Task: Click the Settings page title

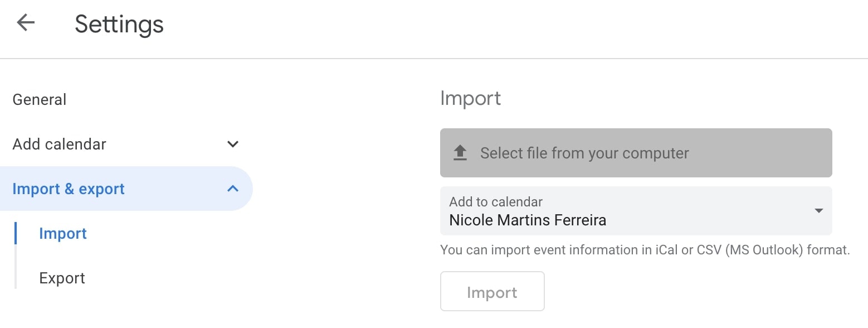Action: tap(119, 24)
